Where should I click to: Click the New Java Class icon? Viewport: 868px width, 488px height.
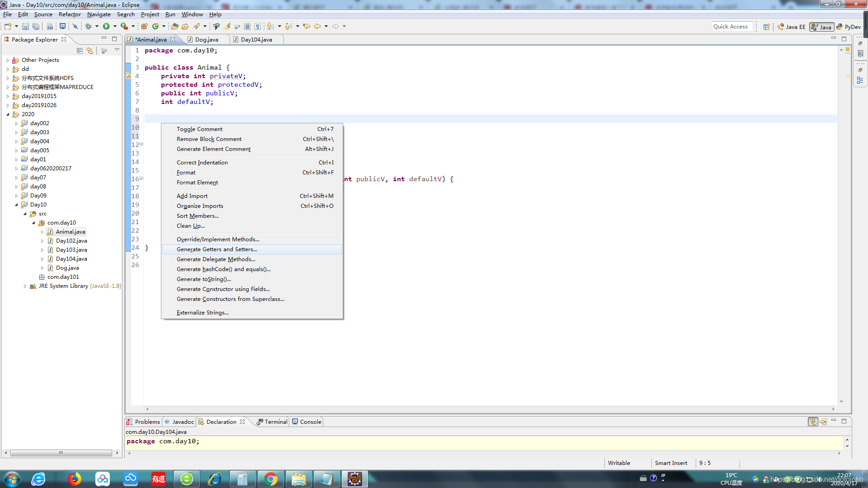pyautogui.click(x=156, y=26)
